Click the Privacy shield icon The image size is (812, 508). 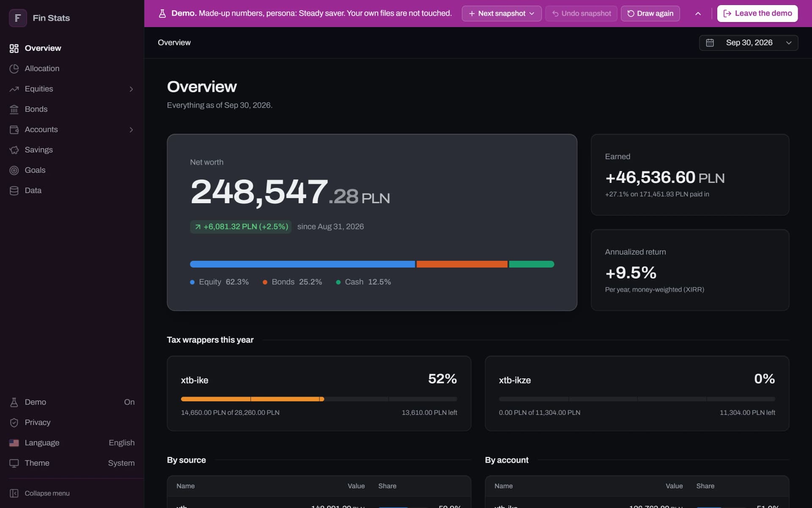(x=14, y=422)
